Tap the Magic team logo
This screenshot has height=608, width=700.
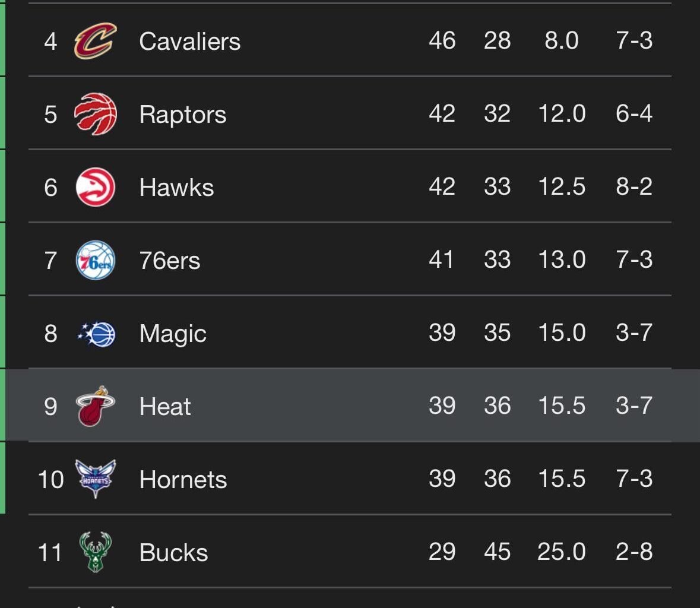coord(96,334)
